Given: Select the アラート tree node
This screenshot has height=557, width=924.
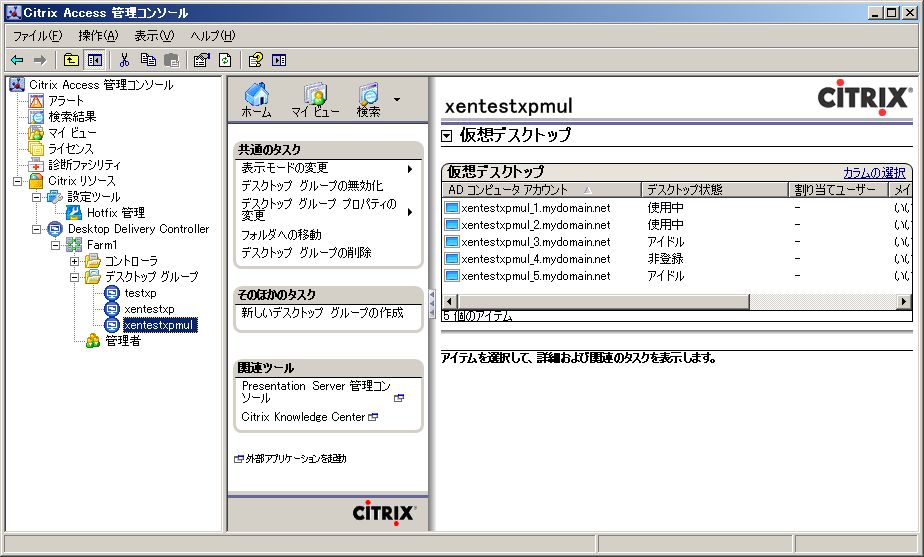Looking at the screenshot, I should click(x=65, y=101).
